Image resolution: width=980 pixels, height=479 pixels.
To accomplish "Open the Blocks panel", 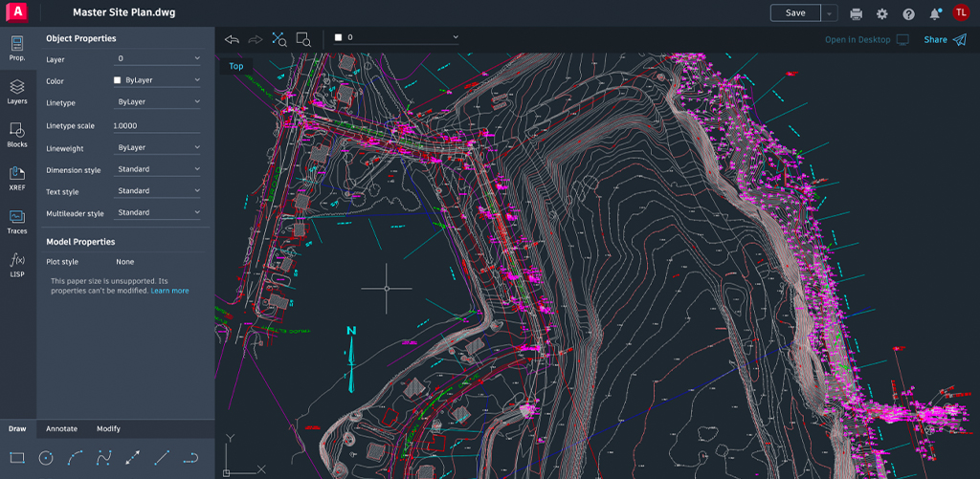I will [x=17, y=135].
